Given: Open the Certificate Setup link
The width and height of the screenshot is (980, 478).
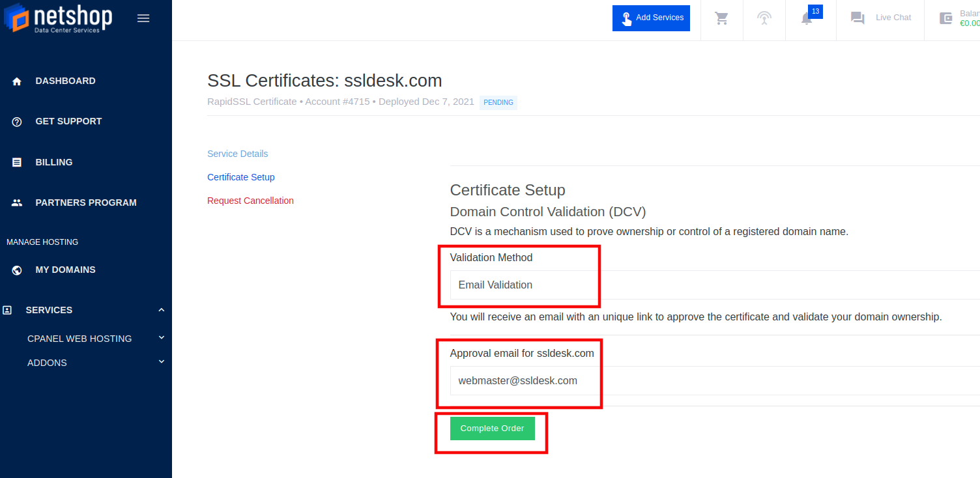Looking at the screenshot, I should tap(241, 177).
